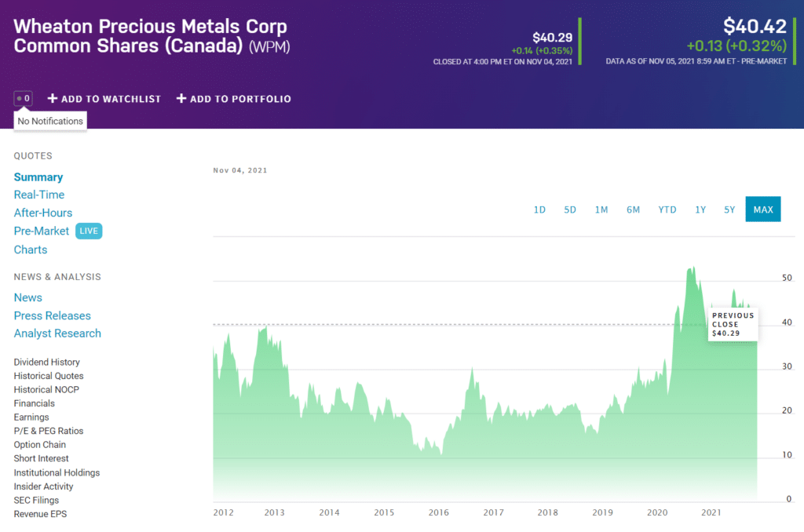804x532 pixels.
Task: Open SEC Filings
Action: click(x=36, y=501)
